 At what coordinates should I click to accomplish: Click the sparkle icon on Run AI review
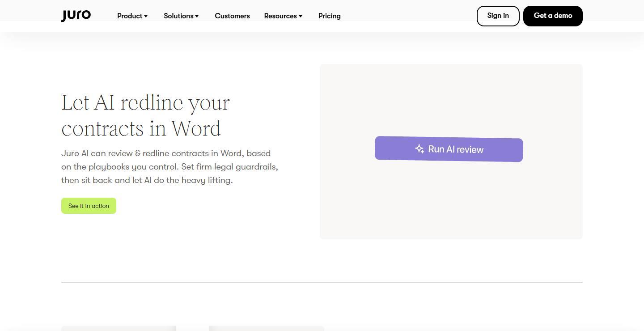(419, 149)
